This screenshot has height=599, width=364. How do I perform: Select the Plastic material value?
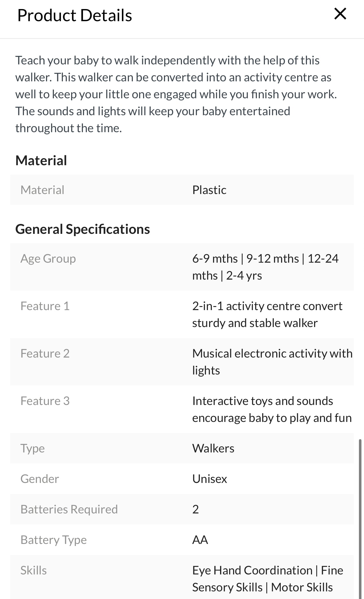[209, 190]
